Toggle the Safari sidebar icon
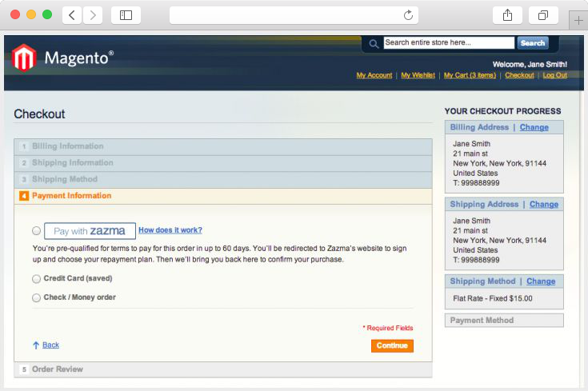 coord(126,15)
